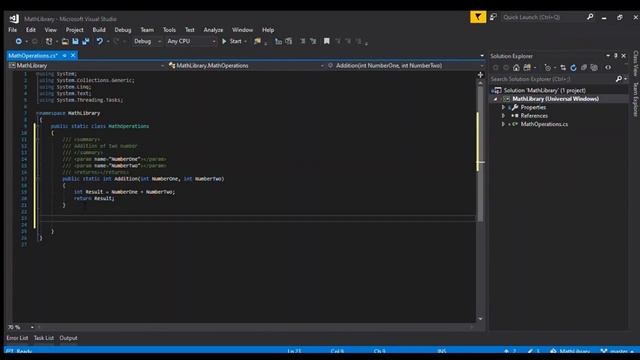Open the Test menu

[189, 30]
